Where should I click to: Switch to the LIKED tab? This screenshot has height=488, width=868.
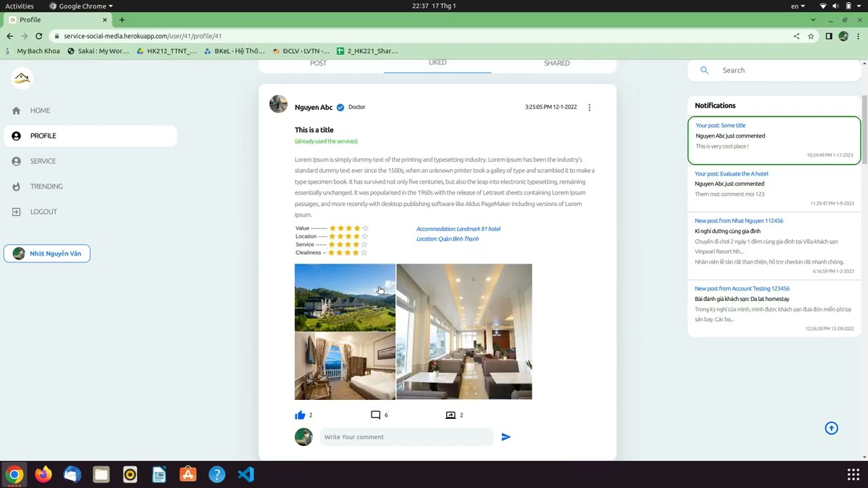[437, 62]
